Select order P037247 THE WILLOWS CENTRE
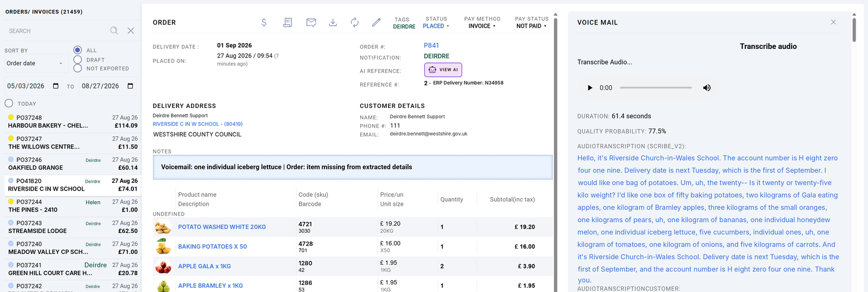Viewport: 868px width, 292px height. click(71, 143)
